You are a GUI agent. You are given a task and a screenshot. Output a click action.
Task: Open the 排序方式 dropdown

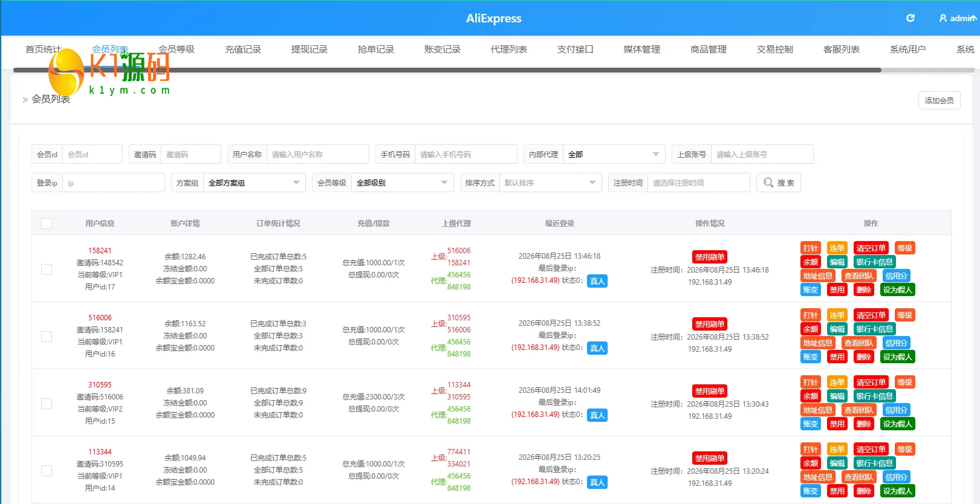[550, 183]
